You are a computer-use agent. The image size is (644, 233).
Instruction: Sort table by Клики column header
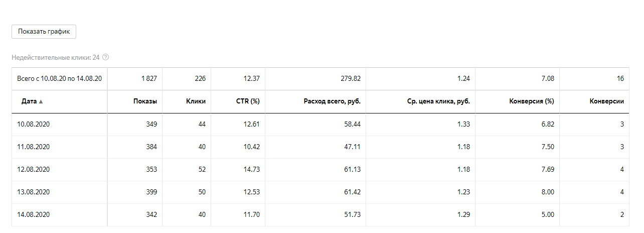pyautogui.click(x=195, y=101)
